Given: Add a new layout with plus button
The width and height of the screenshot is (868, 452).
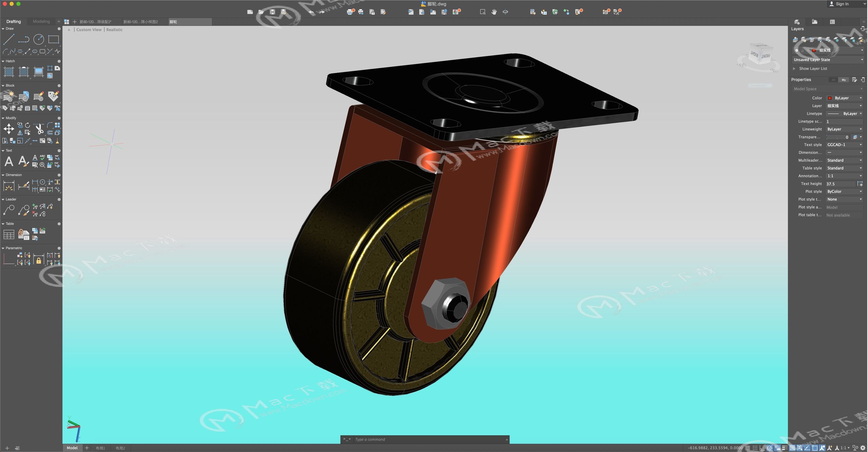Looking at the screenshot, I should click(x=87, y=448).
